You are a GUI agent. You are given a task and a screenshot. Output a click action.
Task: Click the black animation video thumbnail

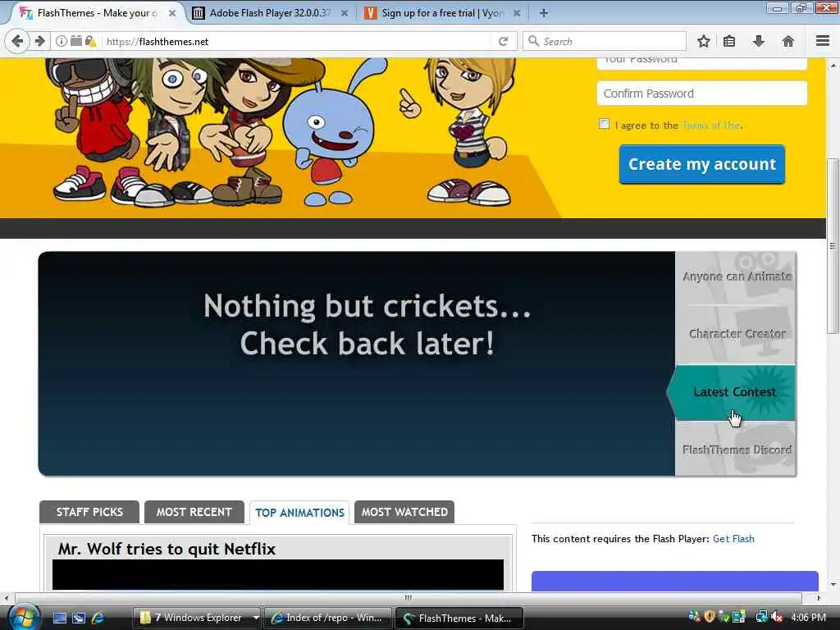(278, 575)
